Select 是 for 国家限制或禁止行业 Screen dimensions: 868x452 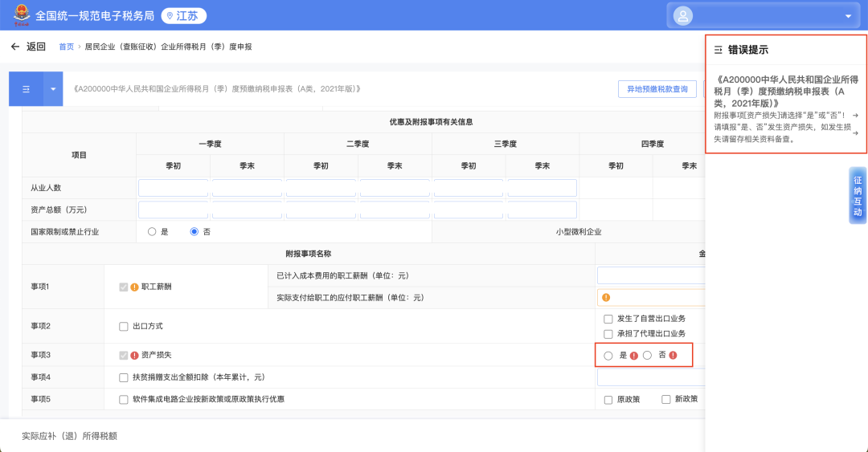pyautogui.click(x=151, y=232)
